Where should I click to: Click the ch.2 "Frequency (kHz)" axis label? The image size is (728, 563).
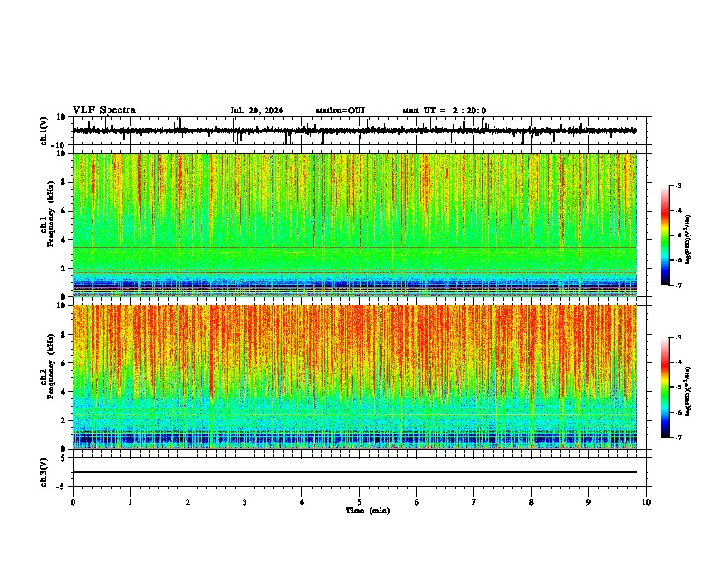point(51,366)
